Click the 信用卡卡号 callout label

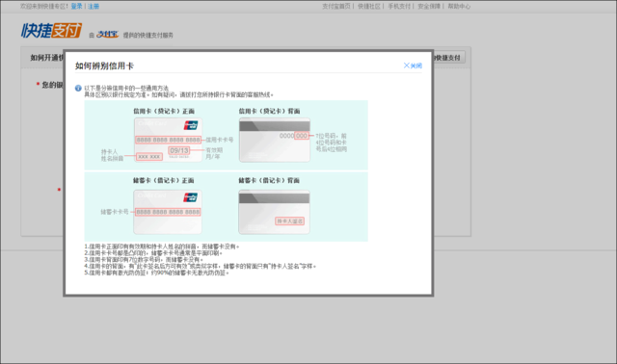(x=220, y=140)
